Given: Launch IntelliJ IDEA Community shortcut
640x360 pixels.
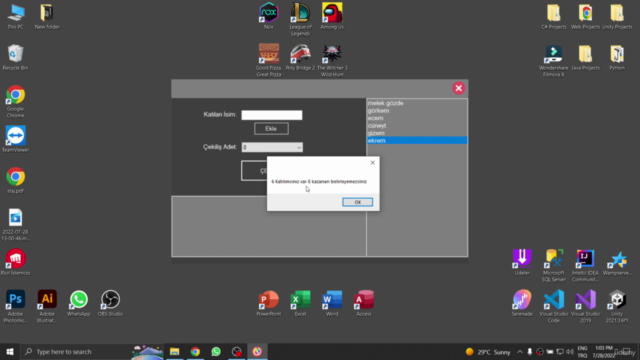Looking at the screenshot, I should pos(585,265).
